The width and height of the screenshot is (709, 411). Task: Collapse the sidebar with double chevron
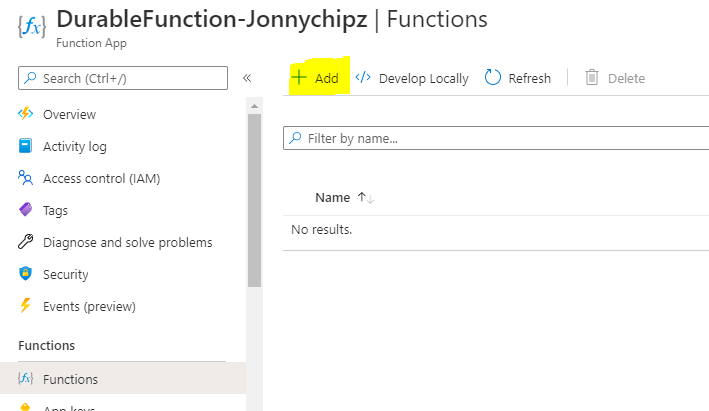click(247, 78)
